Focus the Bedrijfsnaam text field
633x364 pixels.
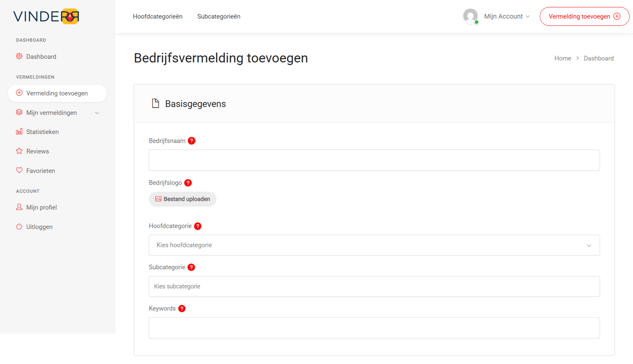click(x=374, y=160)
